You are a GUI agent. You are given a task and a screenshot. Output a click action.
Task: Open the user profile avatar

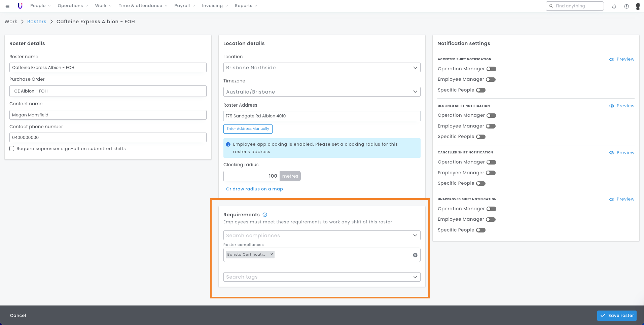coord(638,6)
